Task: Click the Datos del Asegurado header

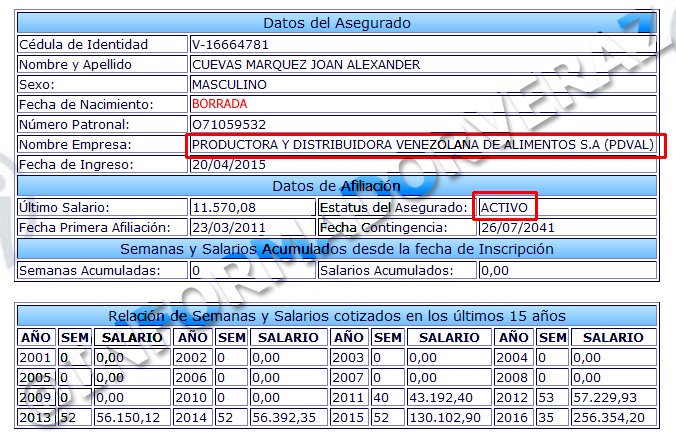Action: (x=337, y=23)
